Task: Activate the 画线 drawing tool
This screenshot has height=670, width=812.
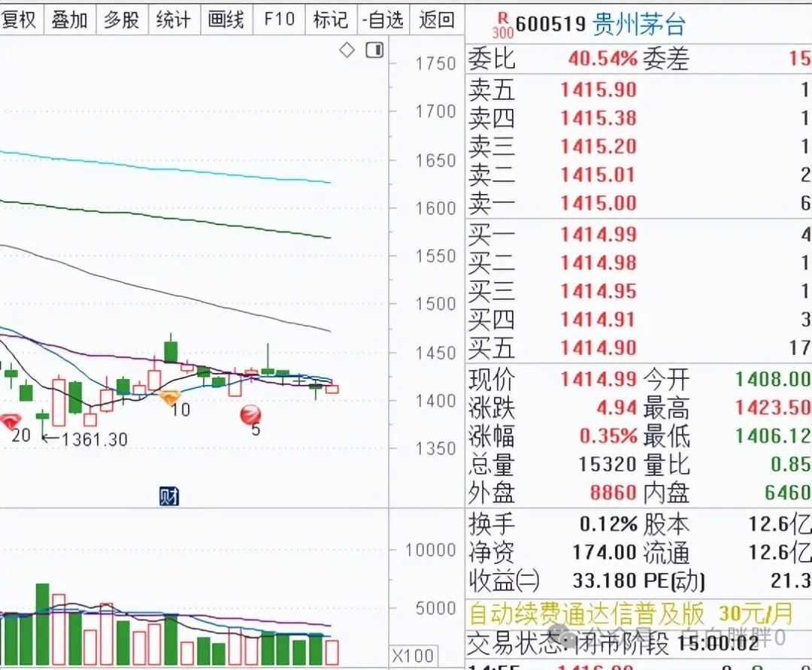Action: pos(226,20)
